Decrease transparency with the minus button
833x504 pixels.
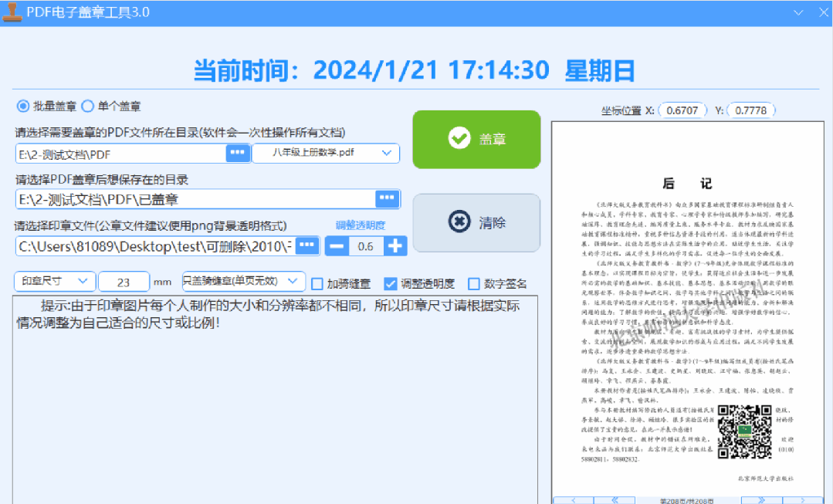337,246
